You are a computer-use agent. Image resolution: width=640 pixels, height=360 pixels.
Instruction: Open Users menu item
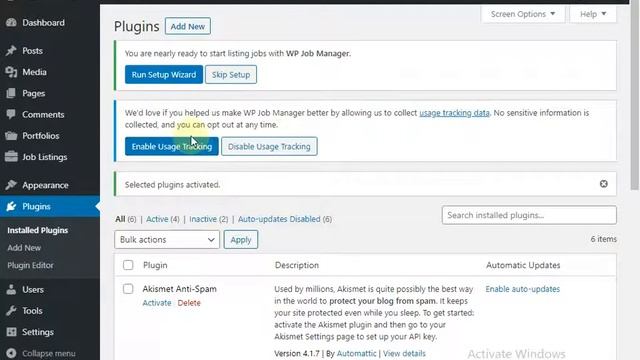pos(33,290)
